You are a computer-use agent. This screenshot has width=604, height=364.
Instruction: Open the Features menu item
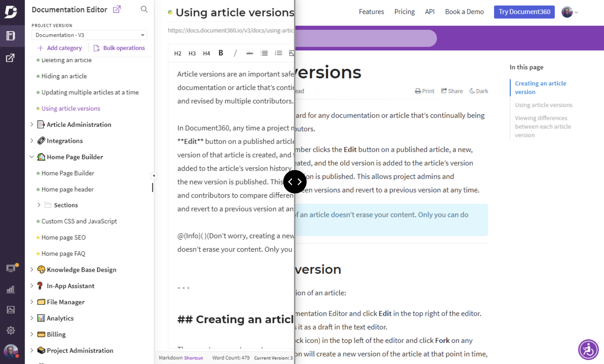click(x=371, y=12)
